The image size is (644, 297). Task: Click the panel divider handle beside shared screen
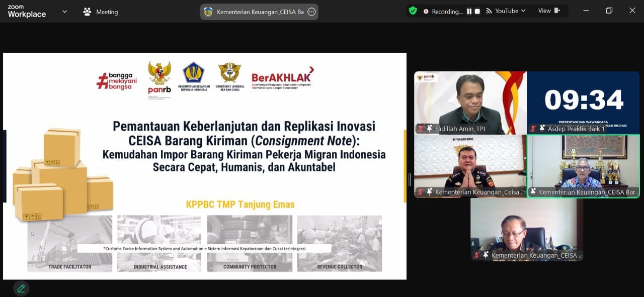point(410,179)
